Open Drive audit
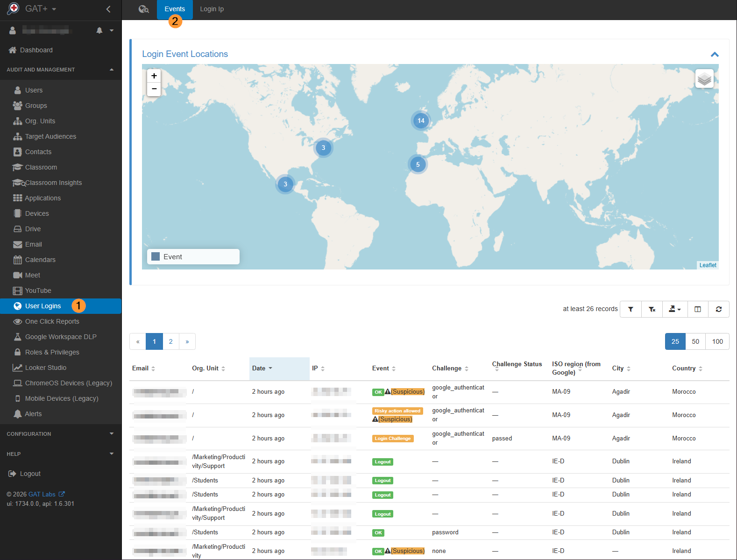Image resolution: width=737 pixels, height=560 pixels. (33, 229)
